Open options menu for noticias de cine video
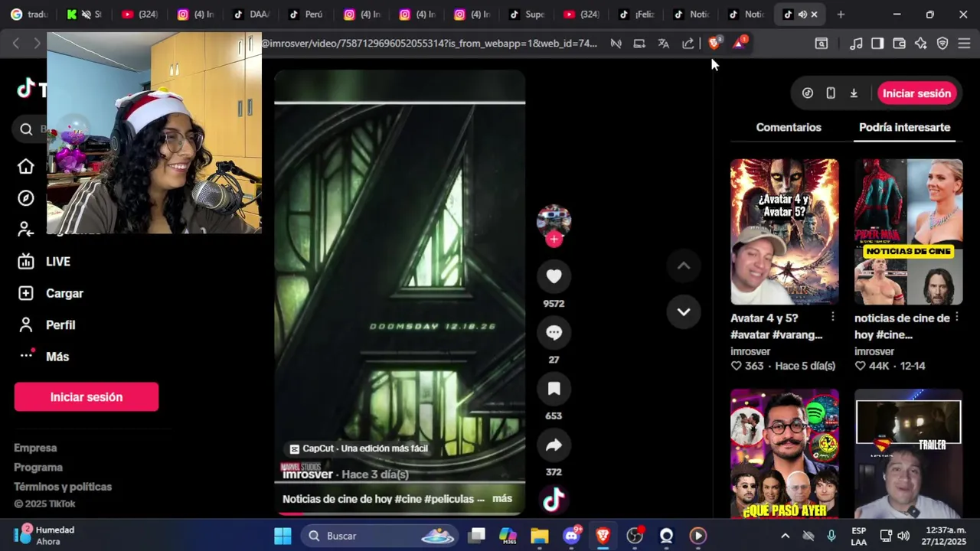This screenshot has height=551, width=980. point(957,317)
